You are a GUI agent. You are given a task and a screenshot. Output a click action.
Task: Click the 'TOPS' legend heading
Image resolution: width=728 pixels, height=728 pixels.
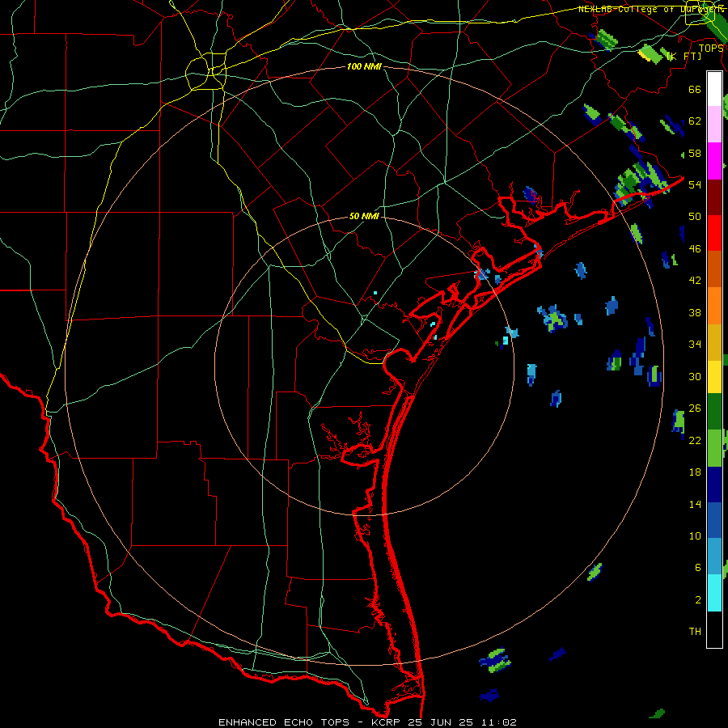(x=711, y=48)
